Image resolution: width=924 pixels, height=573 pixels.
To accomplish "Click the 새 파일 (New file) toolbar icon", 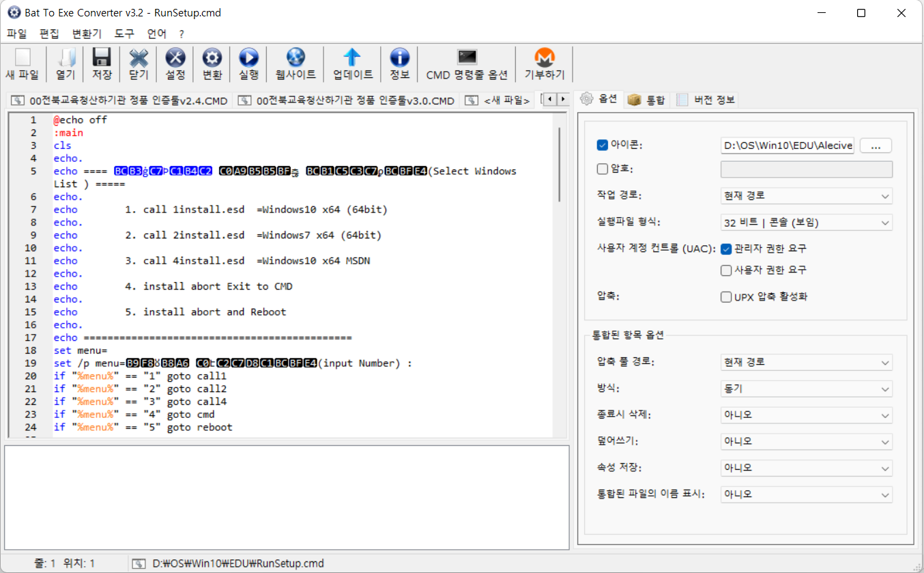I will coord(23,58).
